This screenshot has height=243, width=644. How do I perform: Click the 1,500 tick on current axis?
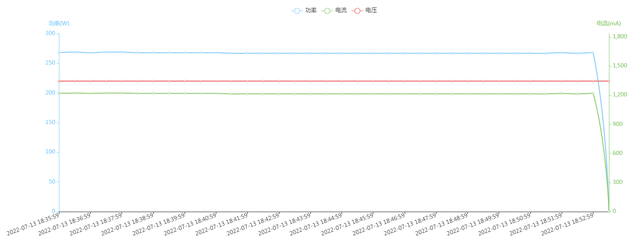coord(619,66)
